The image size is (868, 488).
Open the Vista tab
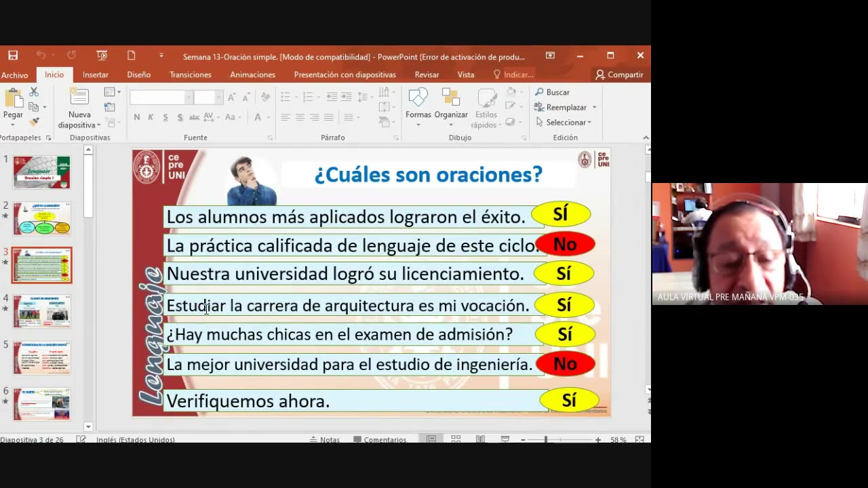pyautogui.click(x=466, y=75)
